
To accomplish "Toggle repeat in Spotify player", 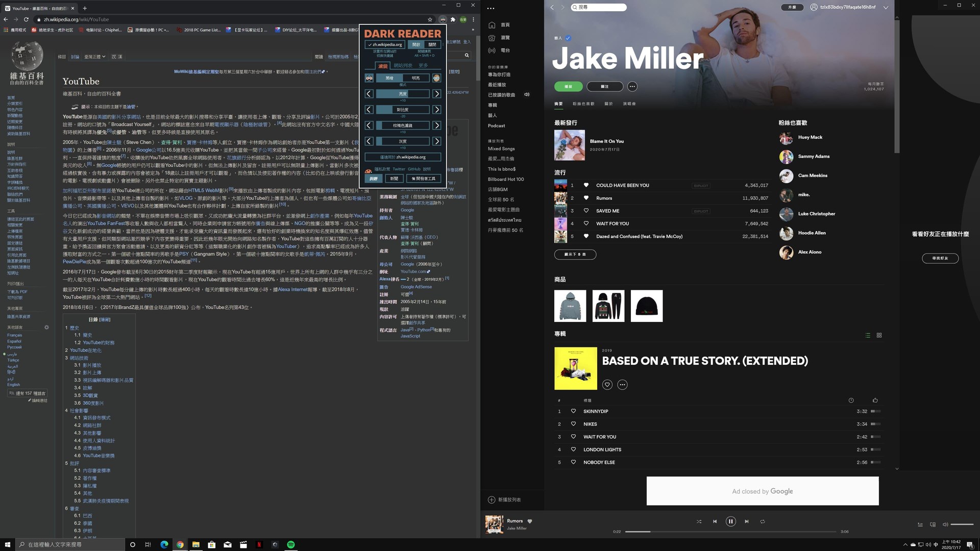I will pos(763,521).
